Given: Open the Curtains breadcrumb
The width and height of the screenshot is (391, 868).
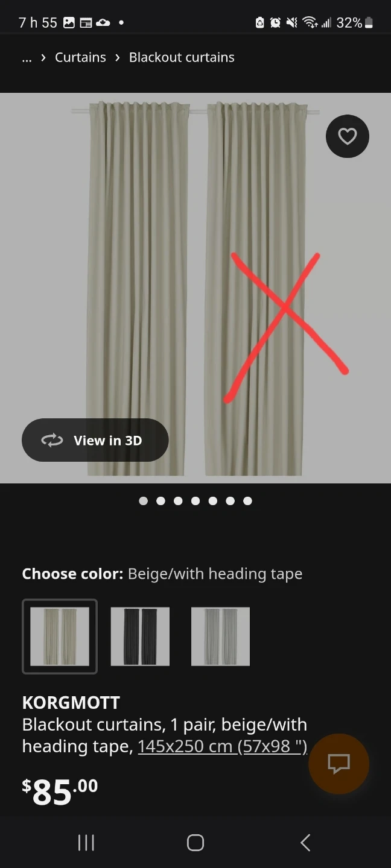Looking at the screenshot, I should tap(80, 58).
